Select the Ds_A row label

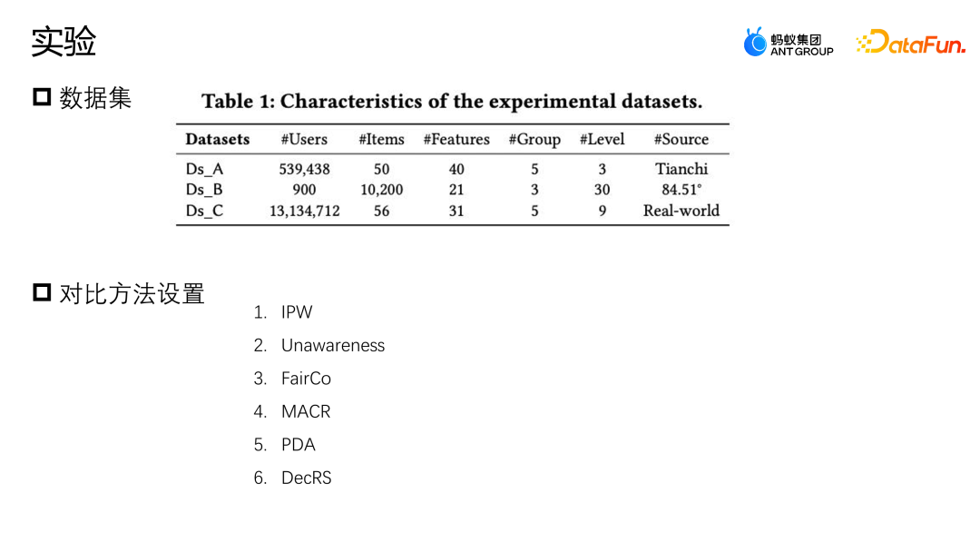(204, 169)
